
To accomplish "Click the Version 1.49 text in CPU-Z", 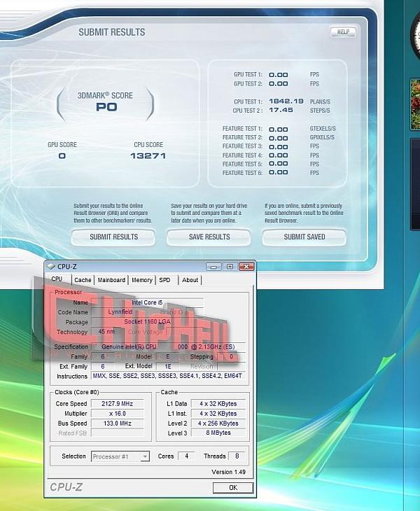I will coord(228,472).
